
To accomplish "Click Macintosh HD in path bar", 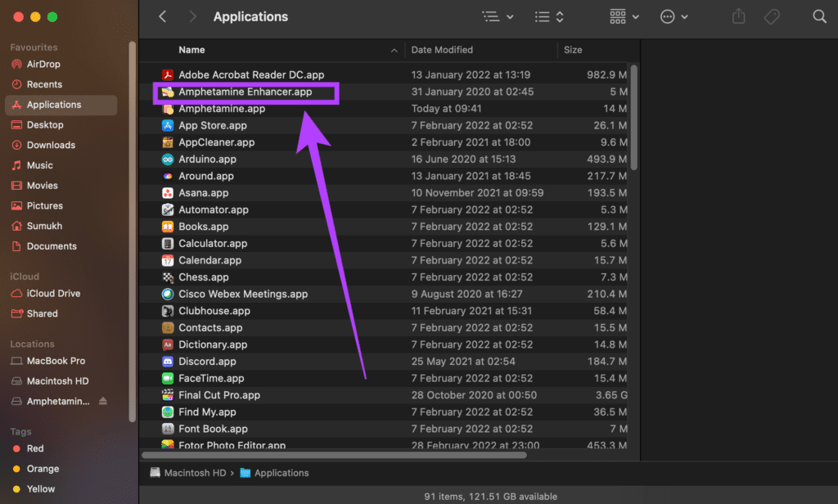I will tap(187, 473).
